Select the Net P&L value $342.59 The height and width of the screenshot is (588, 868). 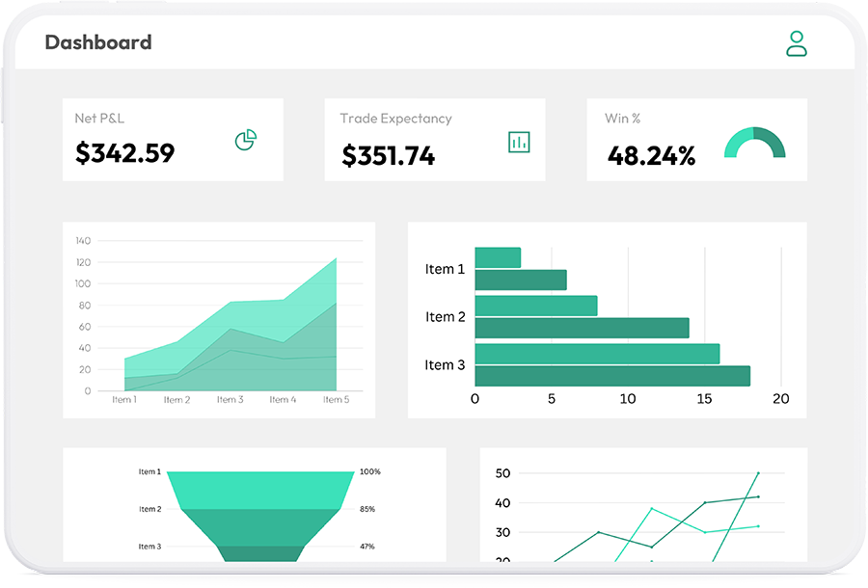point(125,153)
